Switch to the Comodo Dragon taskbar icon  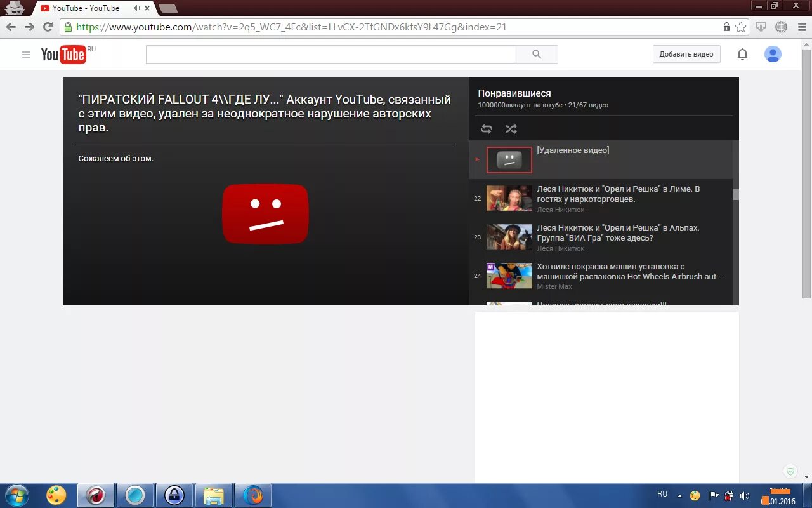click(x=96, y=495)
